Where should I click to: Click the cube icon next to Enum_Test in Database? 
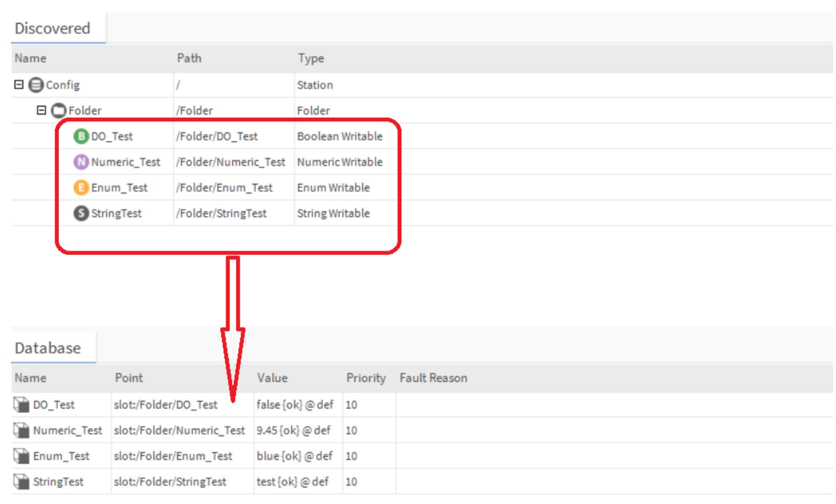[x=21, y=456]
